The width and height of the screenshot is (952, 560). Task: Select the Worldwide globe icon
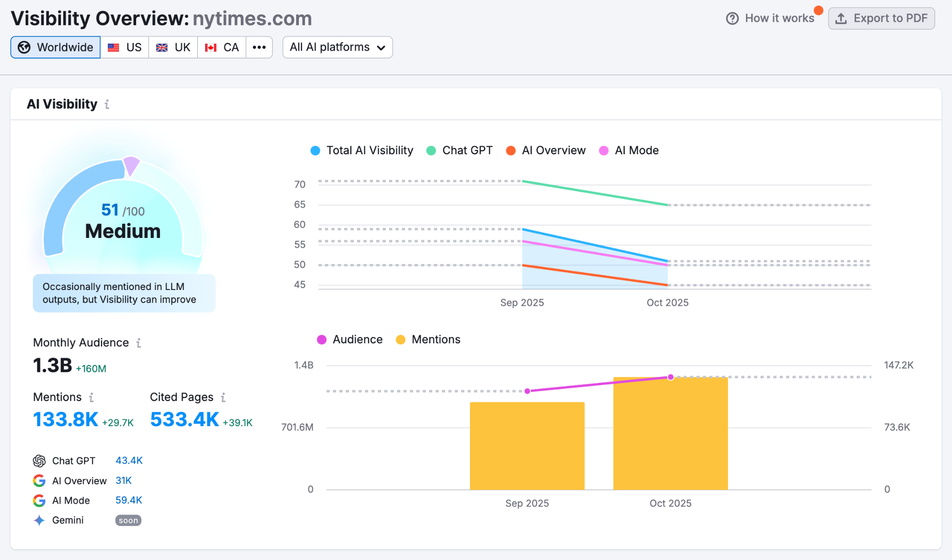[x=24, y=47]
